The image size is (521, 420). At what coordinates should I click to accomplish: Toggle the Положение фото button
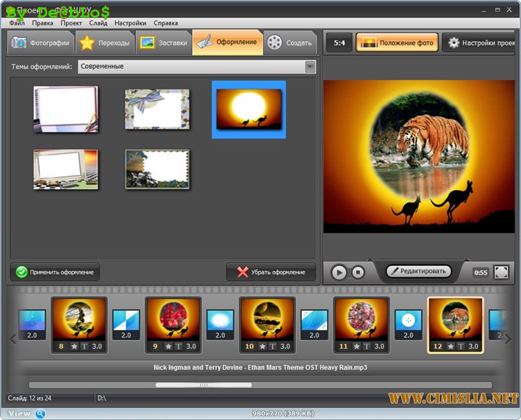coord(397,43)
